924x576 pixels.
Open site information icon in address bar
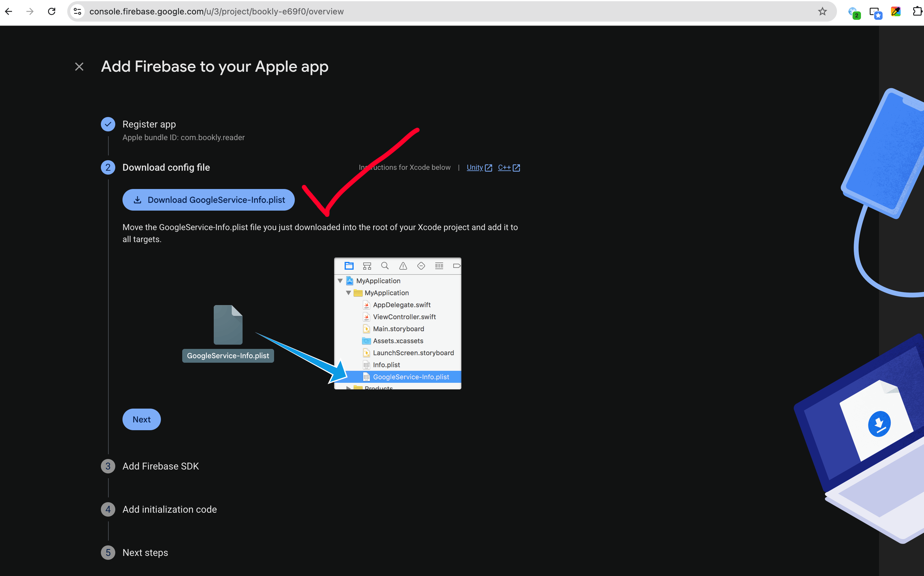click(77, 11)
